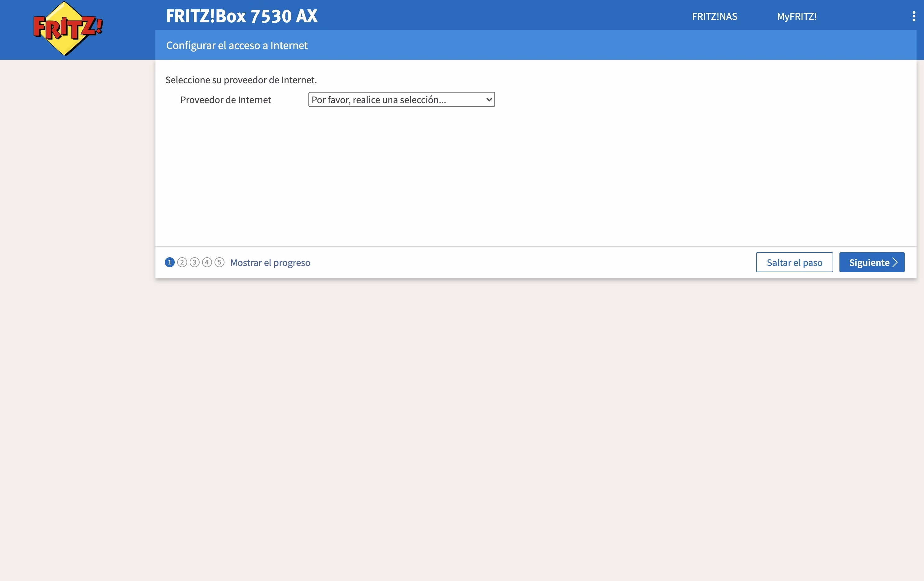
Task: Select progress step 3 indicator
Action: point(195,262)
